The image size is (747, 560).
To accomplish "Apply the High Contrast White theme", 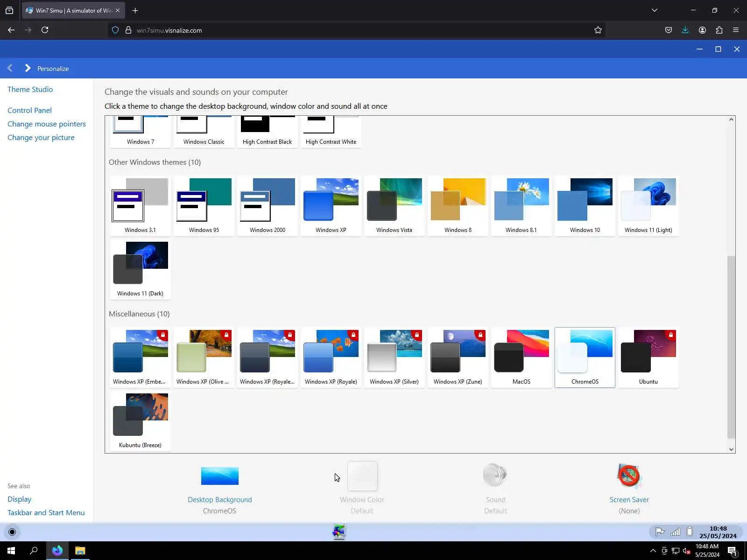I will [331, 132].
